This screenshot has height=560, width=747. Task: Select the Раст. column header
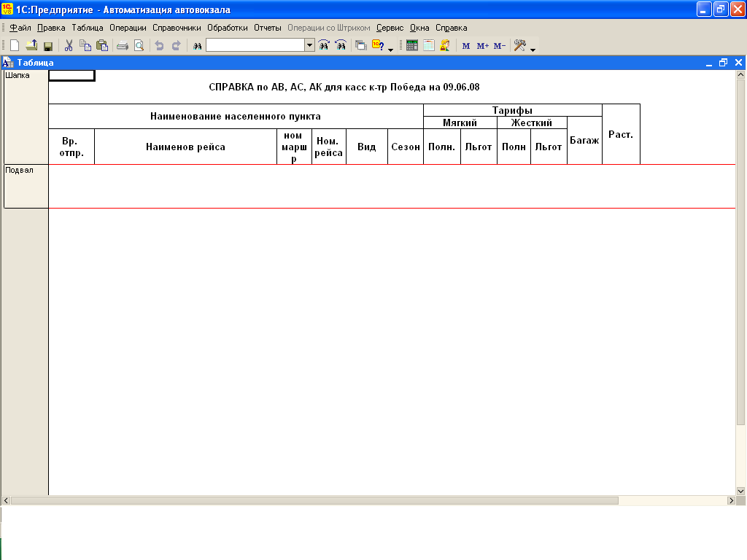tap(621, 134)
